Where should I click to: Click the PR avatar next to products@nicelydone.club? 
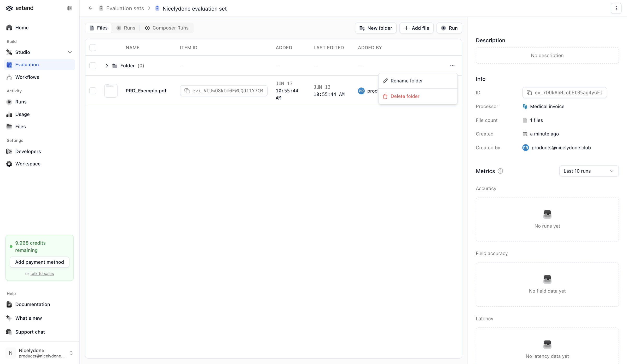pos(525,148)
